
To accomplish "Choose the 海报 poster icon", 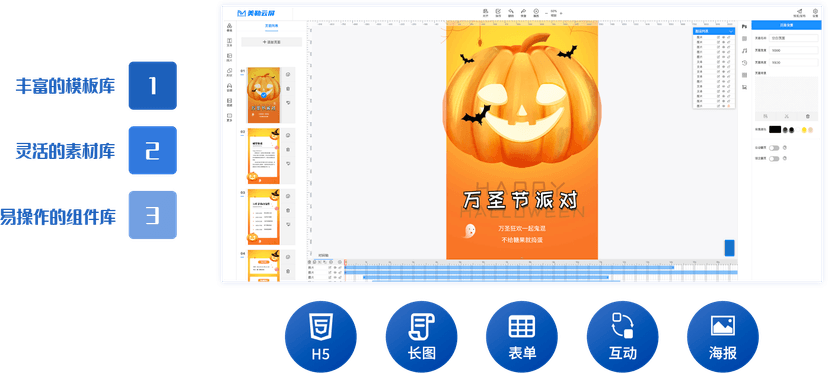I will pyautogui.click(x=723, y=337).
